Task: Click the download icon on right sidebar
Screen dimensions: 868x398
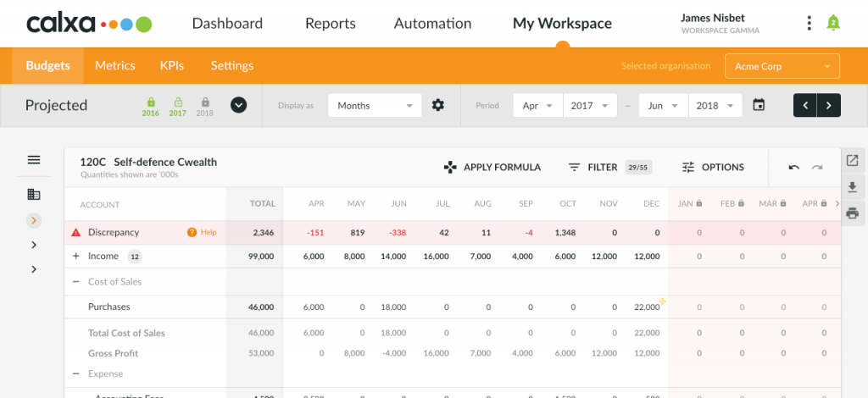Action: 853,187
